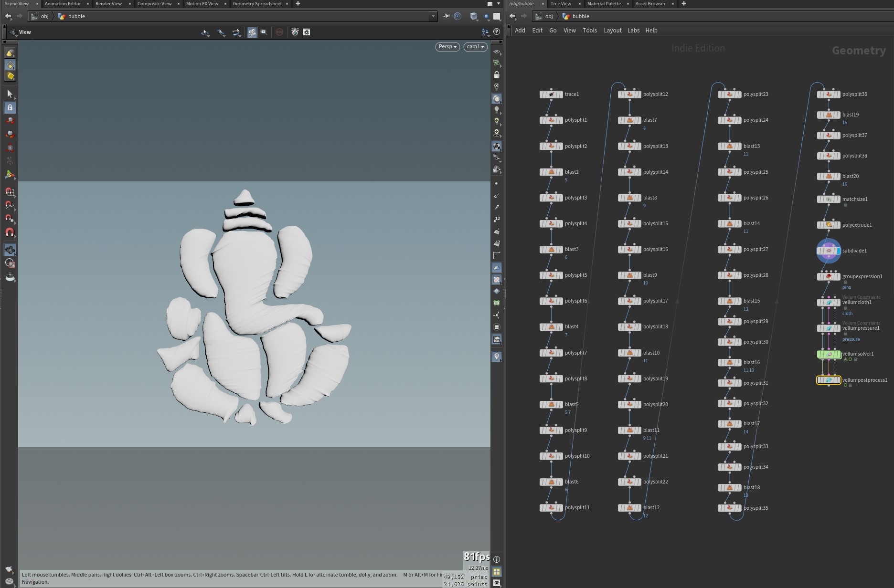Activate the Move tool in left toolbar
894x588 pixels.
[x=10, y=121]
